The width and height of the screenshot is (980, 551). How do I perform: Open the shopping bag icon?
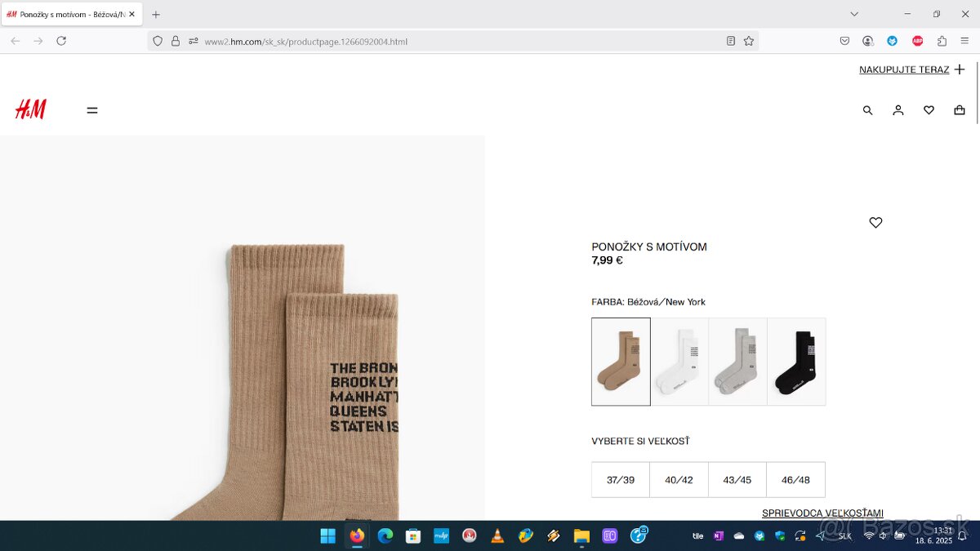coord(959,110)
